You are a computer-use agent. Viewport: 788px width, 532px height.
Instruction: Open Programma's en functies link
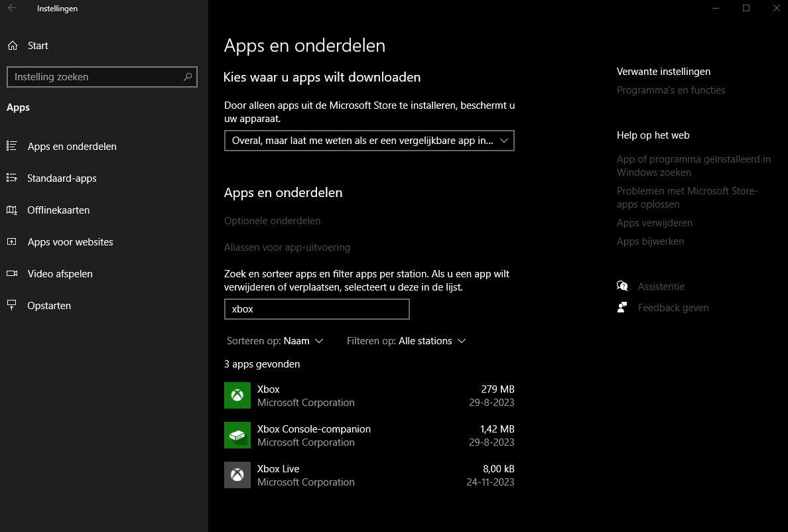click(671, 90)
